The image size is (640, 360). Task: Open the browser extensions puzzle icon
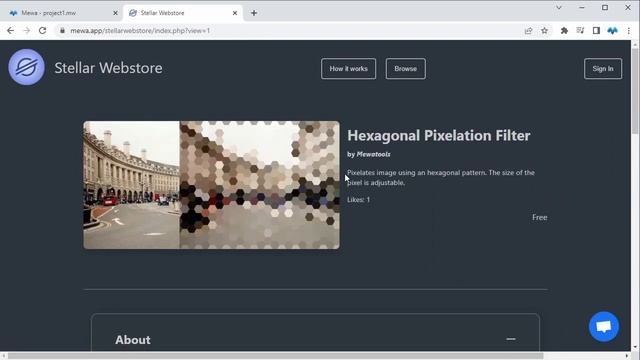pos(564,31)
